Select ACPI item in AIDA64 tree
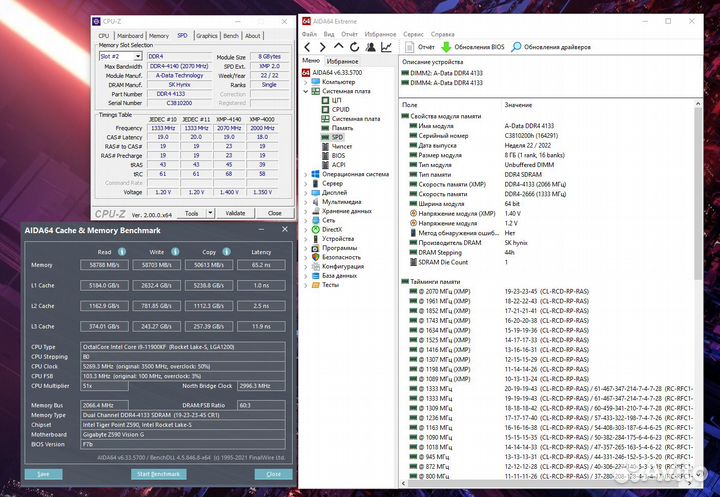 pyautogui.click(x=333, y=164)
